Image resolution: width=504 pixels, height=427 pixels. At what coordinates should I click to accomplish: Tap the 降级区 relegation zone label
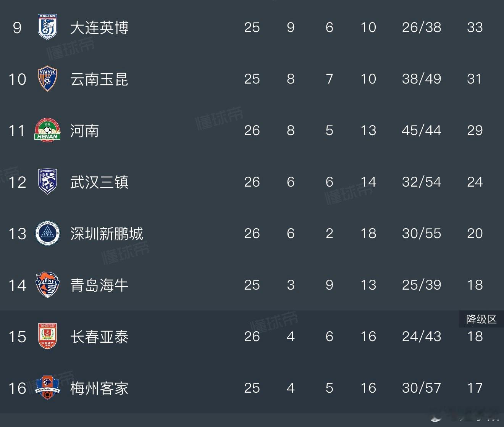pos(481,319)
